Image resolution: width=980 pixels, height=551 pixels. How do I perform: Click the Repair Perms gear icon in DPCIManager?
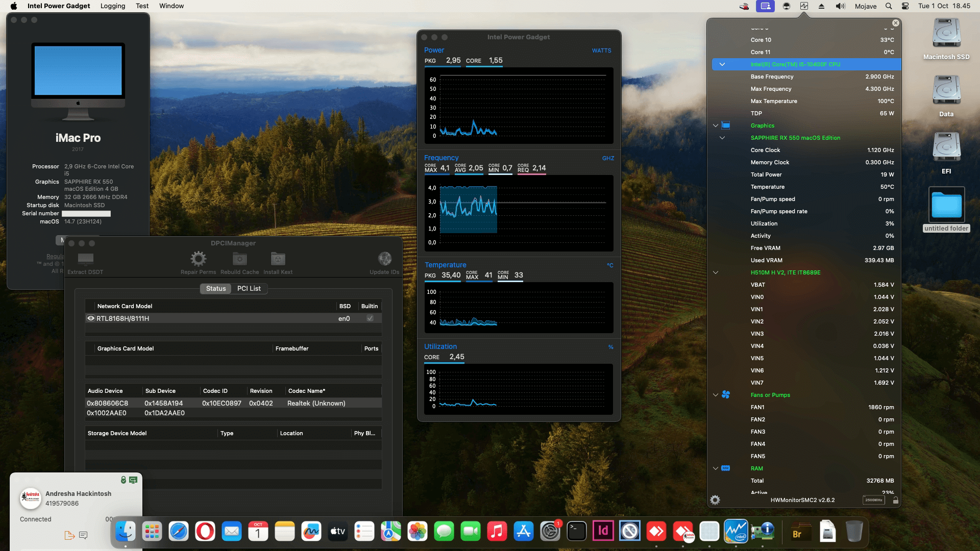click(198, 259)
